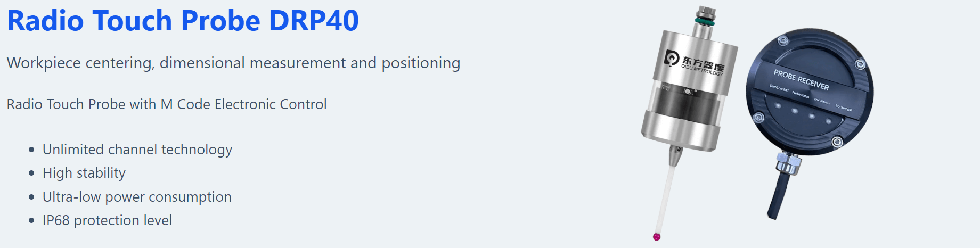Click the top-right screw on the receiver
The width and height of the screenshot is (980, 248).
click(860, 64)
